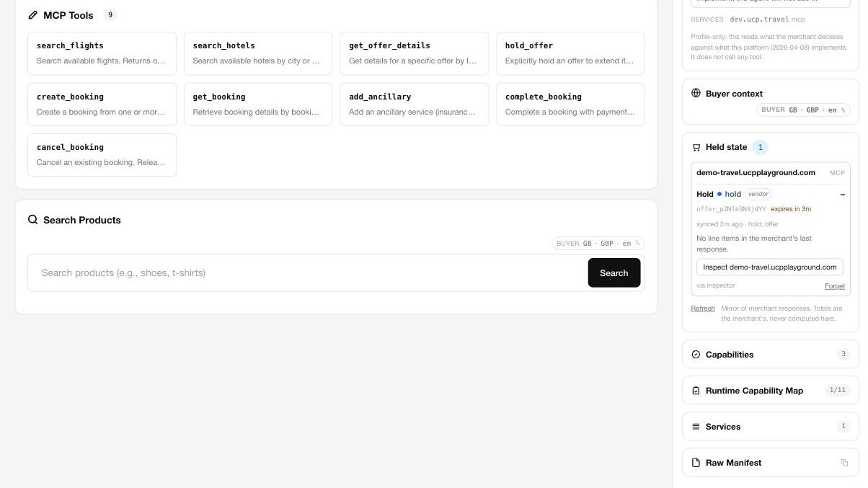Click the cart icon beside Held state
Image resolution: width=868 pixels, height=488 pixels.
[696, 147]
